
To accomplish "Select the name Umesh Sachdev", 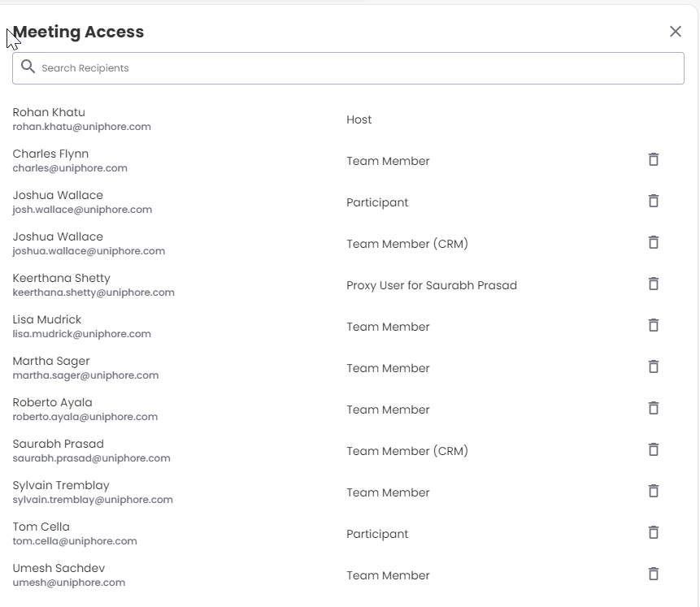I will (59, 568).
